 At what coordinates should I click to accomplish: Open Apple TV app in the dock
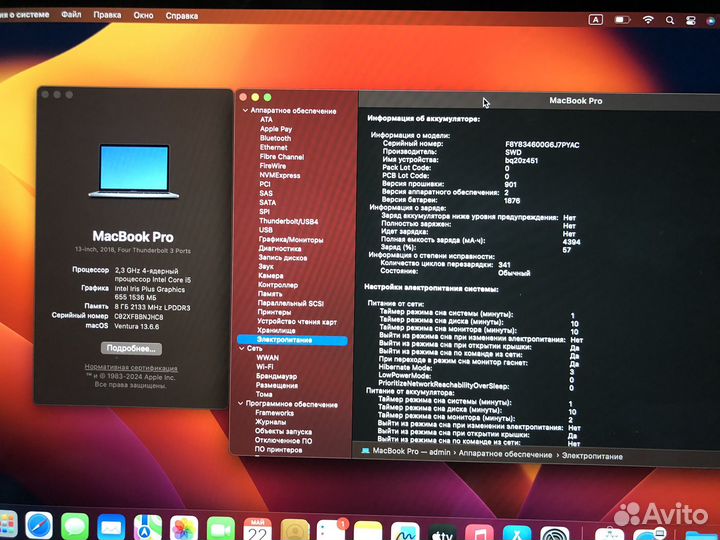click(442, 533)
